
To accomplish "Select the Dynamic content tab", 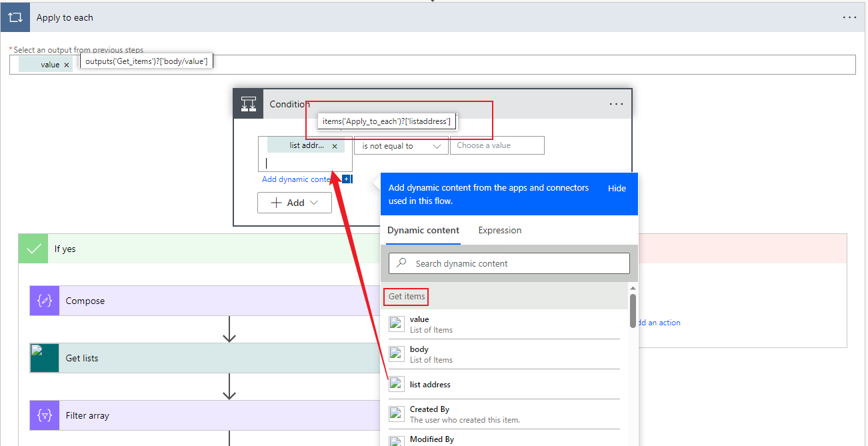I will click(x=423, y=230).
